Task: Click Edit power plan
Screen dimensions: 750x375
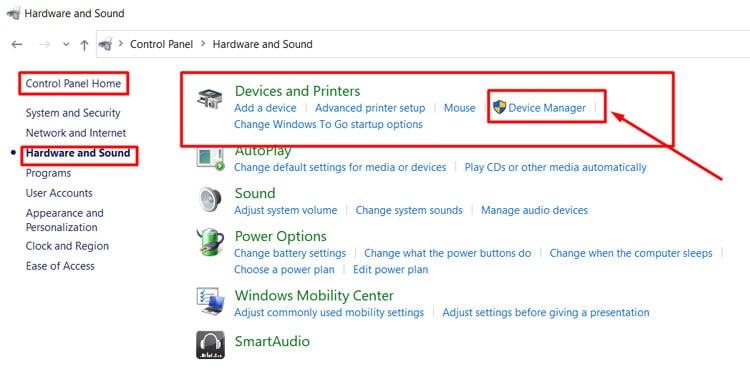Action: 390,269
